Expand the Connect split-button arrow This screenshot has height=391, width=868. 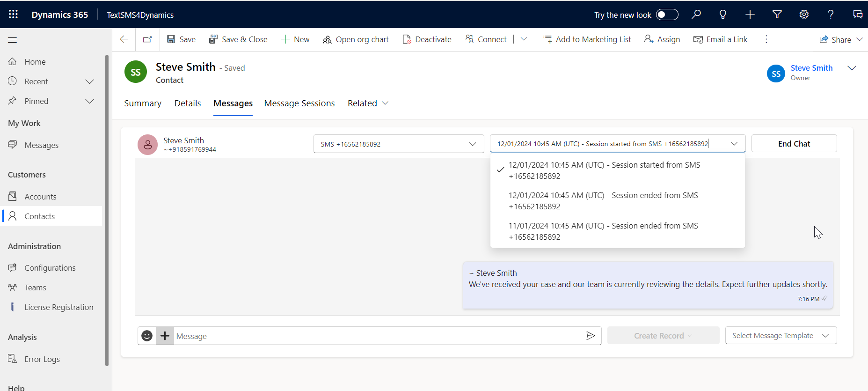click(524, 39)
